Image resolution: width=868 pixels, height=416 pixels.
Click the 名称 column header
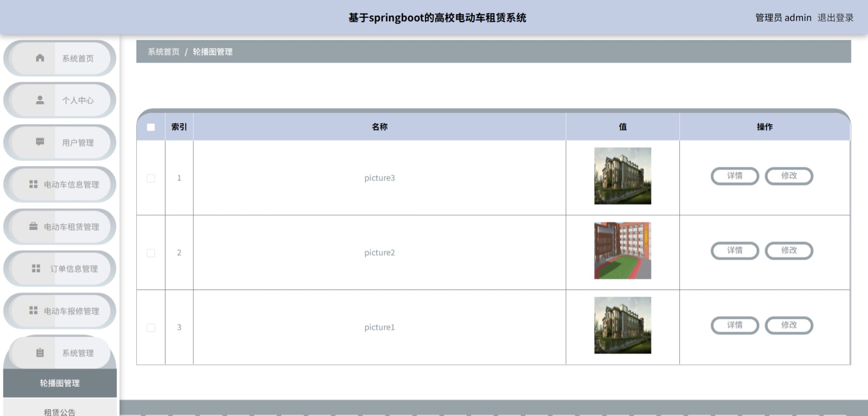(380, 127)
